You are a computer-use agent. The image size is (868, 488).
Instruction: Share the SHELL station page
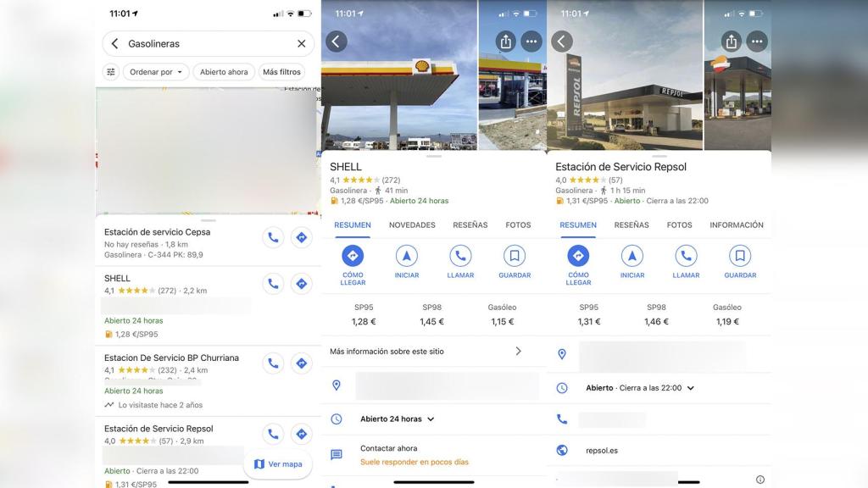pyautogui.click(x=506, y=42)
